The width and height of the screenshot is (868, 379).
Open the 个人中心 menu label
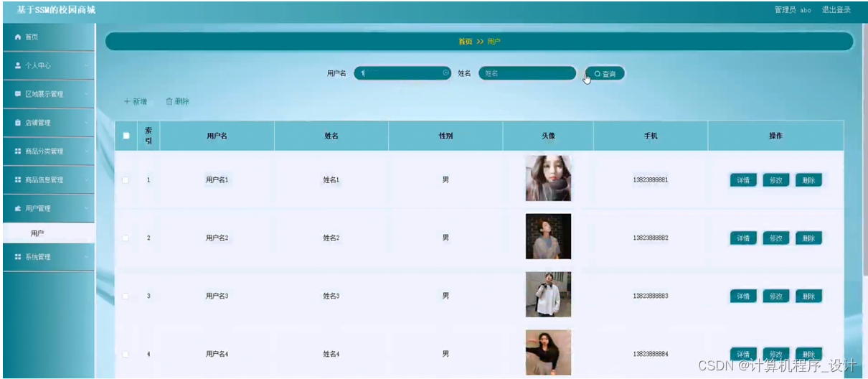(x=38, y=65)
